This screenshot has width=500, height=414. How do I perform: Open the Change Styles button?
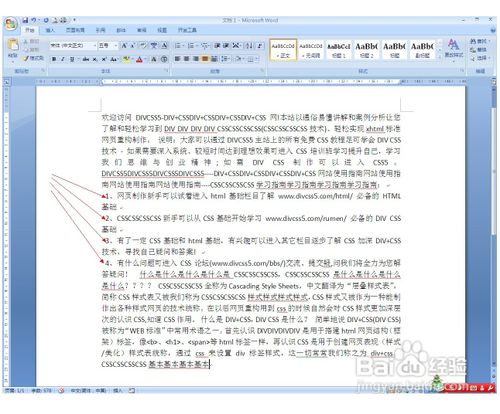click(x=454, y=49)
